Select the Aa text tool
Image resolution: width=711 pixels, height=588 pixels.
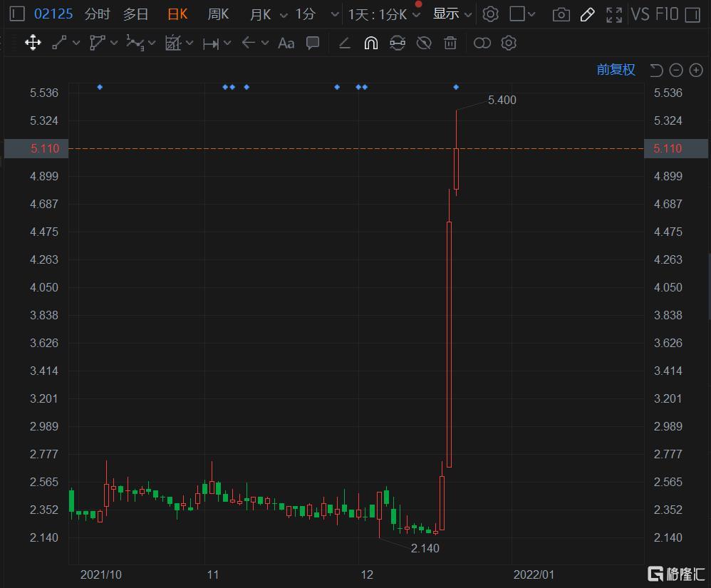click(286, 43)
